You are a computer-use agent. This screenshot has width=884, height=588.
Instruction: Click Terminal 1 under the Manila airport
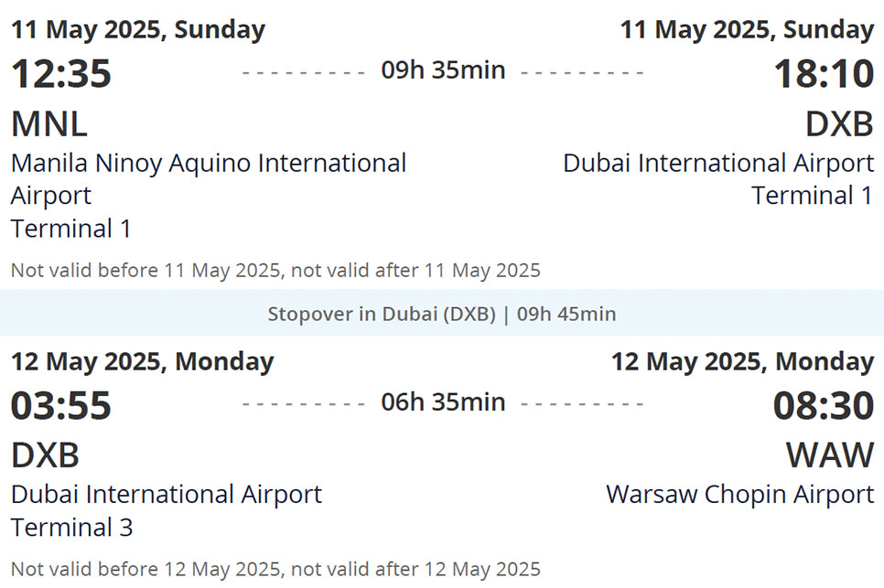pyautogui.click(x=71, y=229)
